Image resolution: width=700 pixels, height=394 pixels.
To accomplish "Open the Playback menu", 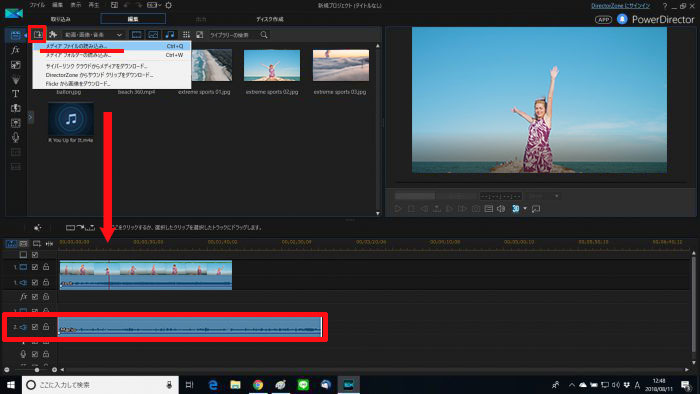I will (93, 5).
